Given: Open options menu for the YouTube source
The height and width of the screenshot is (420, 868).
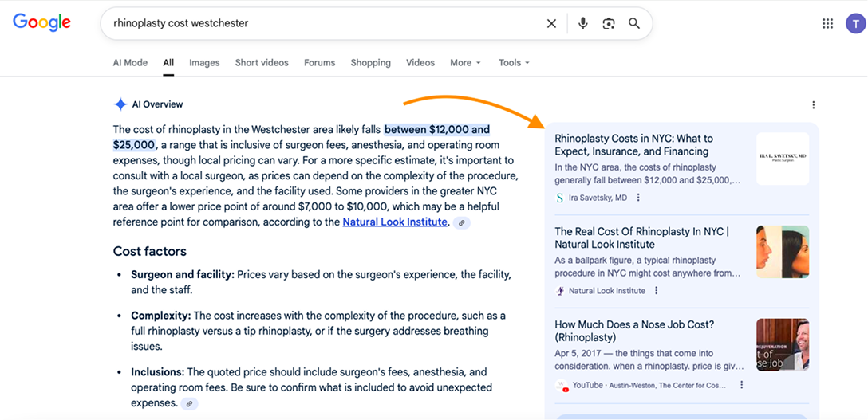Looking at the screenshot, I should pos(741,385).
